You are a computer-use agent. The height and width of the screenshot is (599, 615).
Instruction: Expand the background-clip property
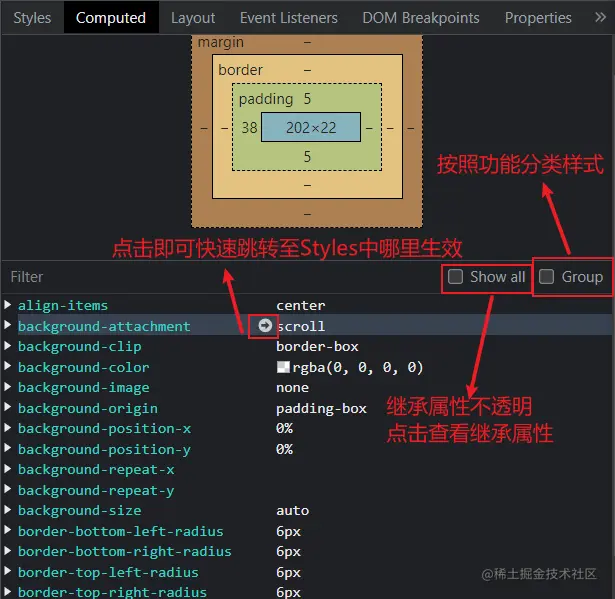tap(7, 346)
